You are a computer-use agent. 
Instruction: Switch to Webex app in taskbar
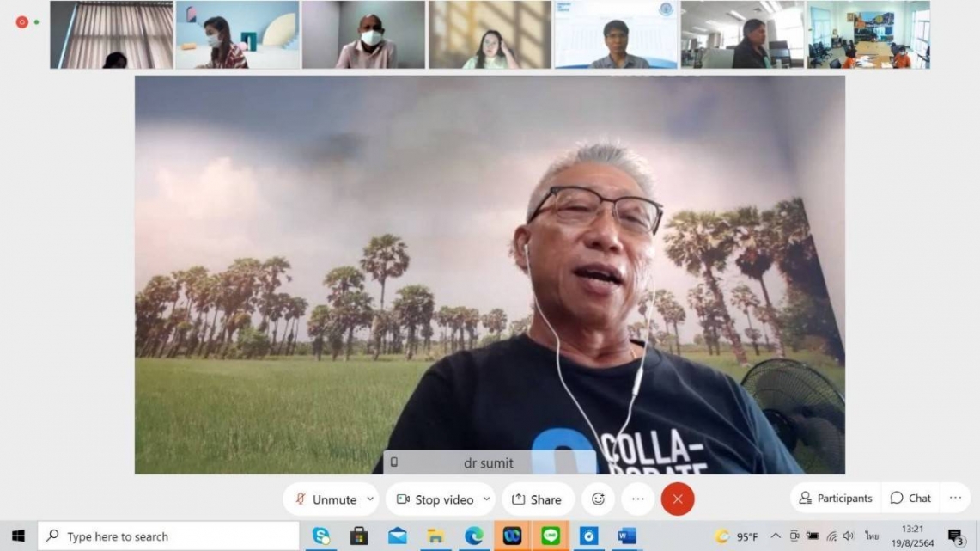[x=512, y=536]
